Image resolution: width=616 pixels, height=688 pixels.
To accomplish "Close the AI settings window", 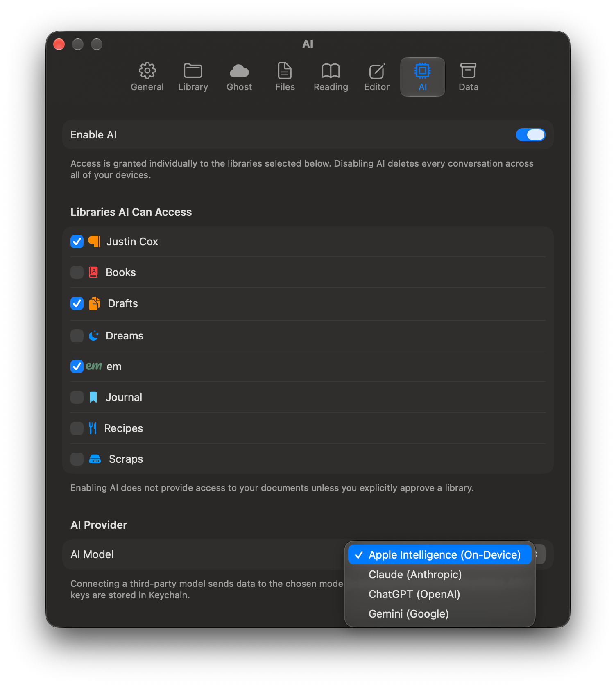I will [x=59, y=44].
